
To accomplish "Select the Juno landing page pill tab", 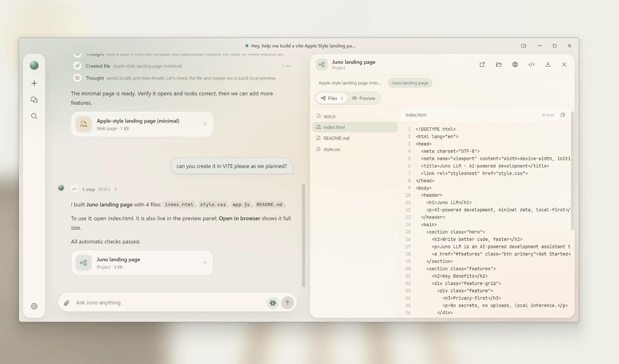I will (410, 83).
